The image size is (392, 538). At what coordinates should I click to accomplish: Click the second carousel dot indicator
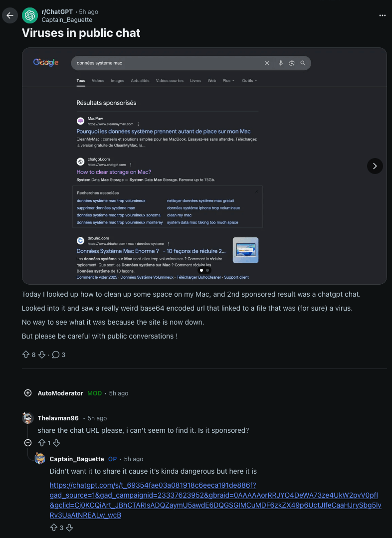tap(207, 270)
